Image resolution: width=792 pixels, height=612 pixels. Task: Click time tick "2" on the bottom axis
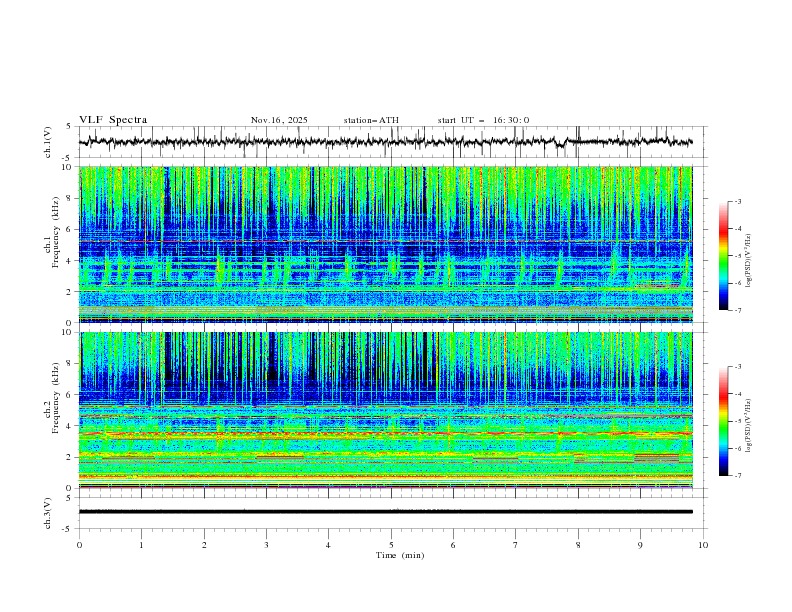[204, 545]
